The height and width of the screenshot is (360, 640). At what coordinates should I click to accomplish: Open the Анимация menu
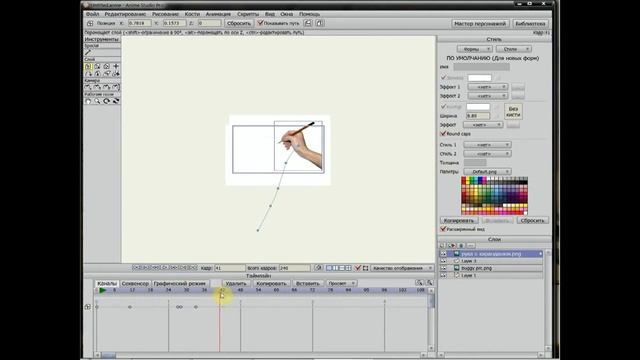coord(218,14)
